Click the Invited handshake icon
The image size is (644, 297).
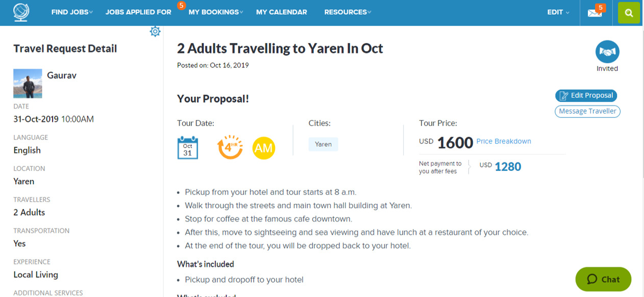point(607,52)
